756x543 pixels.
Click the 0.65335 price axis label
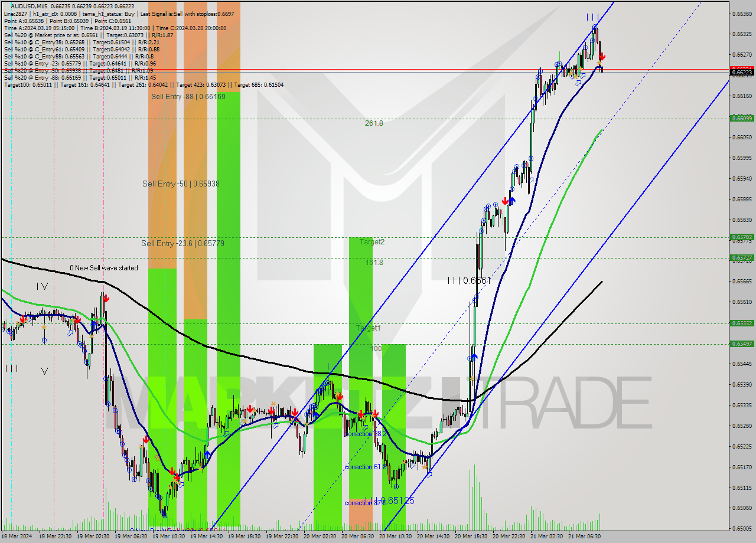coord(742,405)
